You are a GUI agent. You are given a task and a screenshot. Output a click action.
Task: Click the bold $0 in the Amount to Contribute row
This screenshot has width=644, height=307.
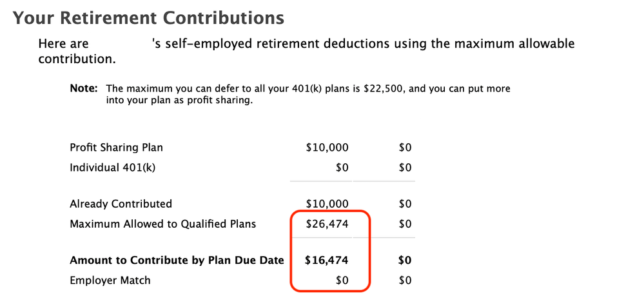pyautogui.click(x=405, y=261)
